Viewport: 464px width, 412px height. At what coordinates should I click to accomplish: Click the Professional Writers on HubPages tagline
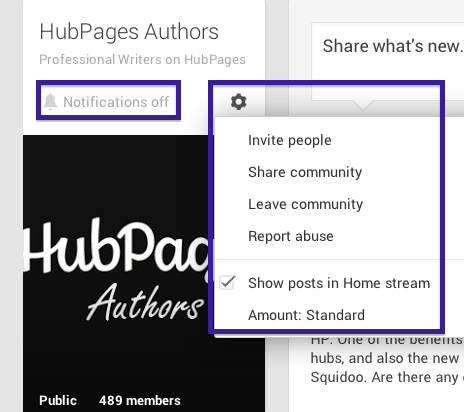pyautogui.click(x=142, y=60)
